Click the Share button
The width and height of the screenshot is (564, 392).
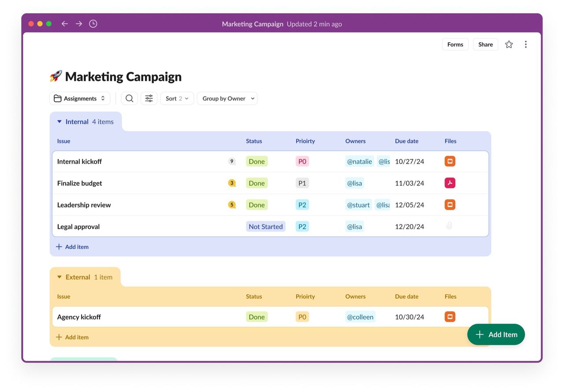click(x=486, y=44)
